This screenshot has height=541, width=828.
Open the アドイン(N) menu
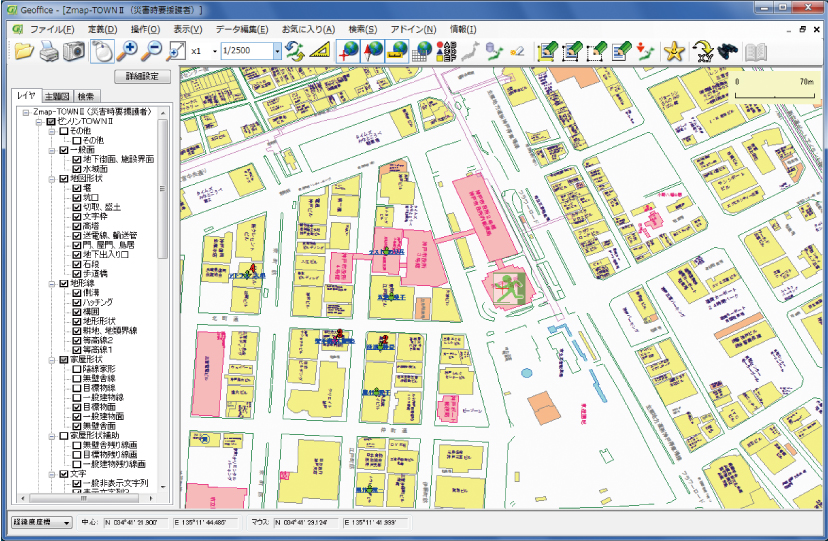point(413,30)
